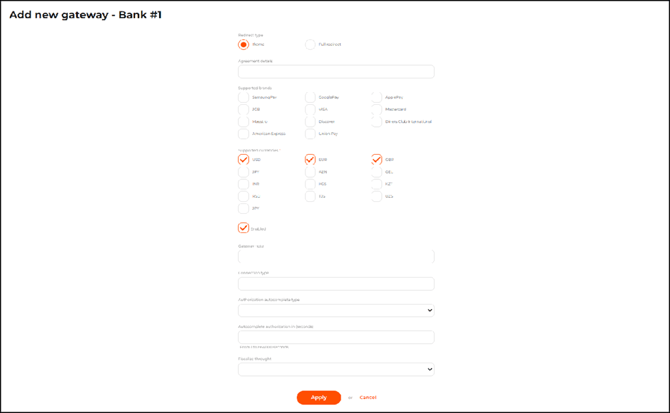
Task: Check the SamsungPay brand checkbox
Action: [243, 97]
